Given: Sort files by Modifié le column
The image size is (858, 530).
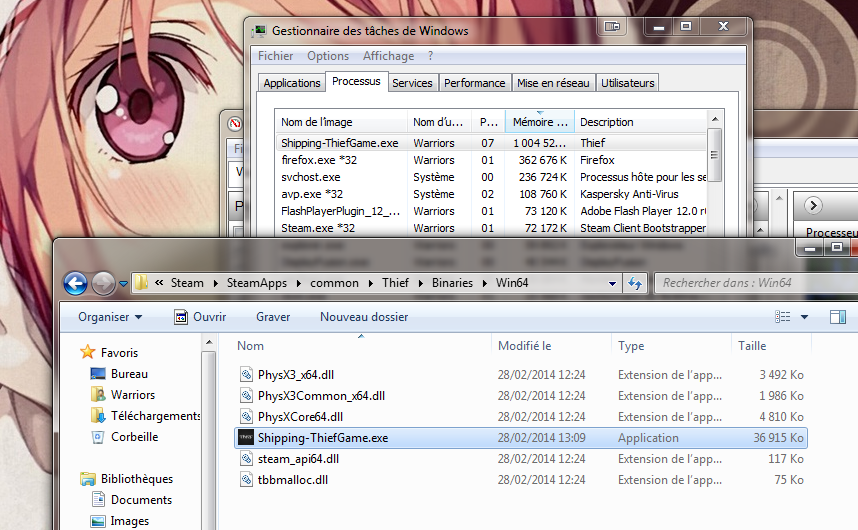Looking at the screenshot, I should click(x=524, y=346).
